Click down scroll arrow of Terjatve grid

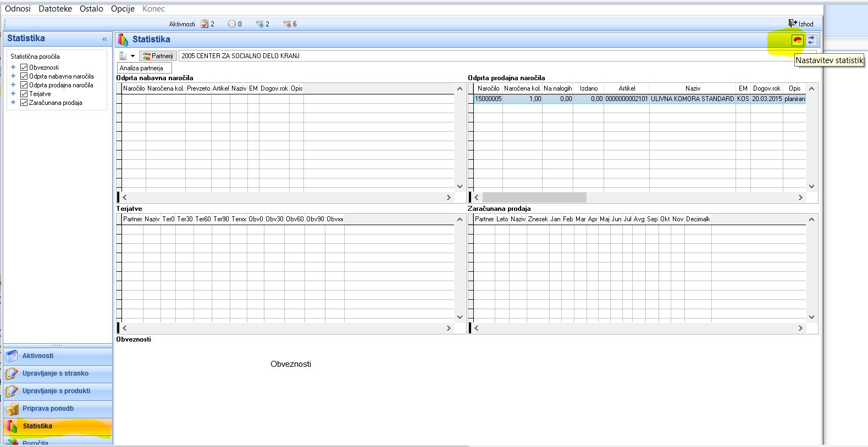coord(460,317)
